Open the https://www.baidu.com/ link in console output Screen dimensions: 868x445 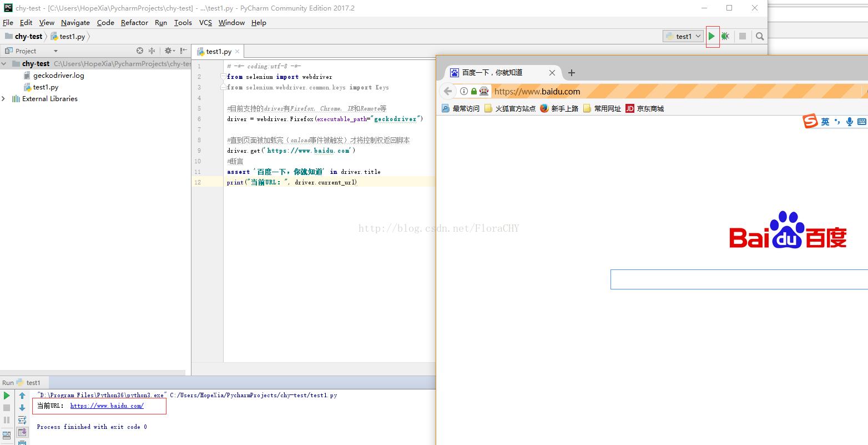pos(107,406)
